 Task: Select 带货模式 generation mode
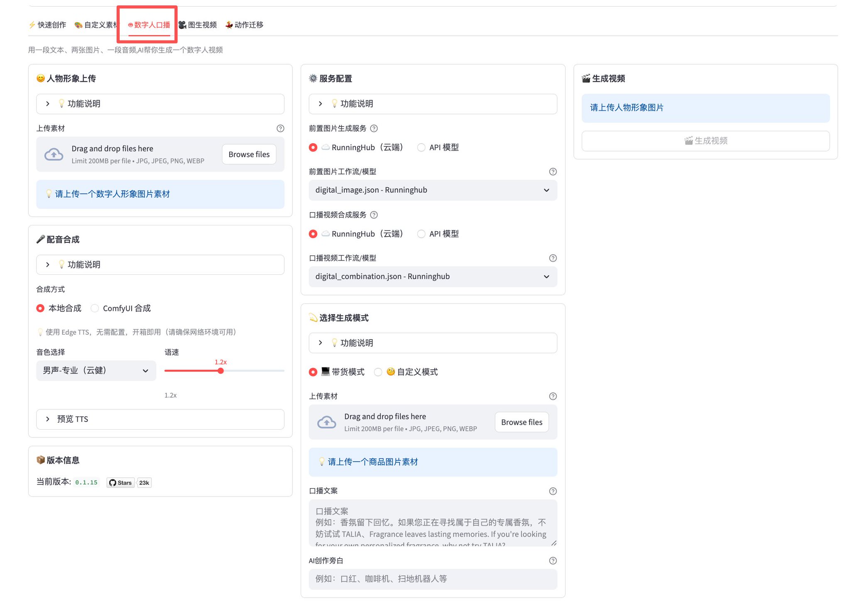point(337,372)
